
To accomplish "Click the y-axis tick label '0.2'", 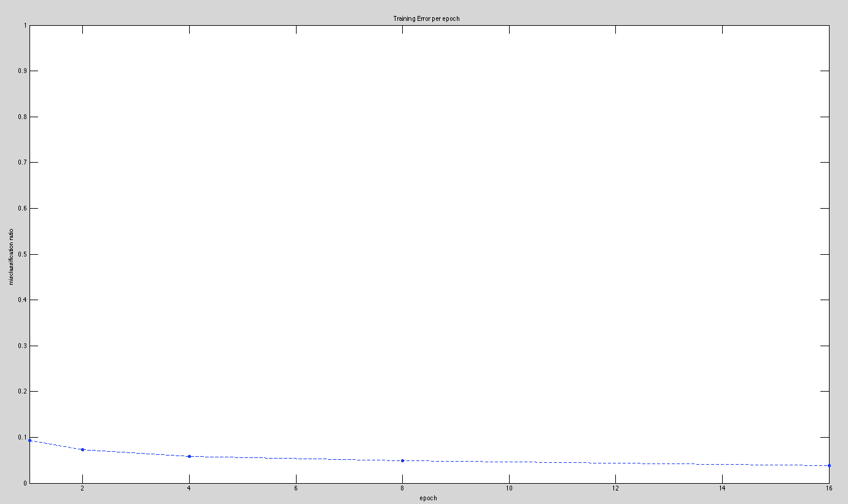I will [23, 392].
